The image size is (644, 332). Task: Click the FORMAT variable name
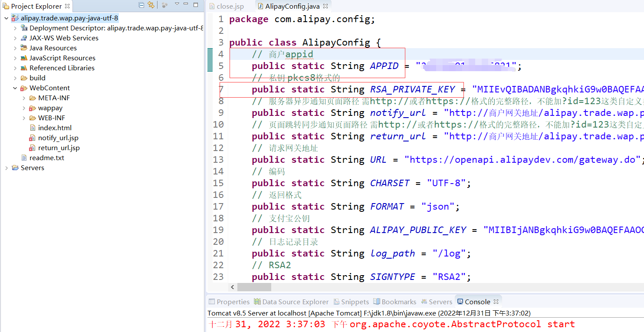[387, 207]
